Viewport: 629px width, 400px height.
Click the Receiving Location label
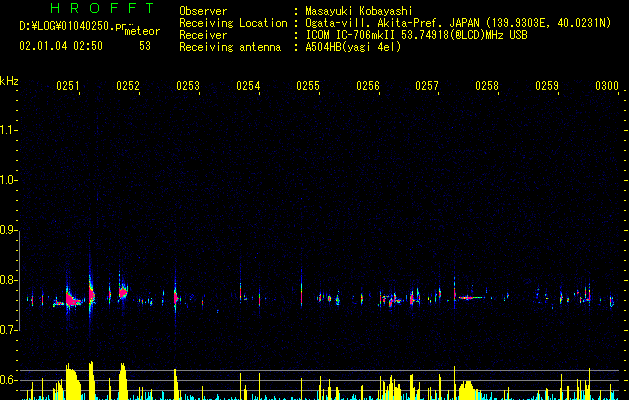click(233, 23)
